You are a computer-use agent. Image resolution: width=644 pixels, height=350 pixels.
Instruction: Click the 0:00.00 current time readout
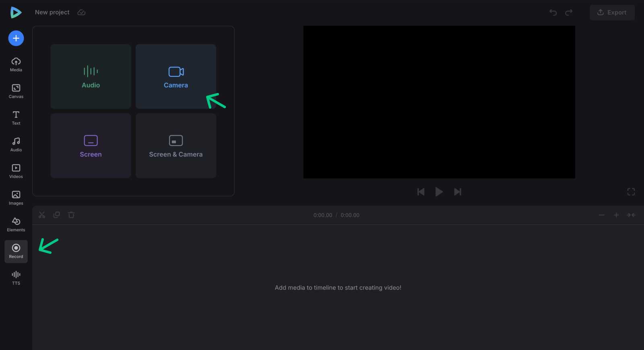point(323,215)
